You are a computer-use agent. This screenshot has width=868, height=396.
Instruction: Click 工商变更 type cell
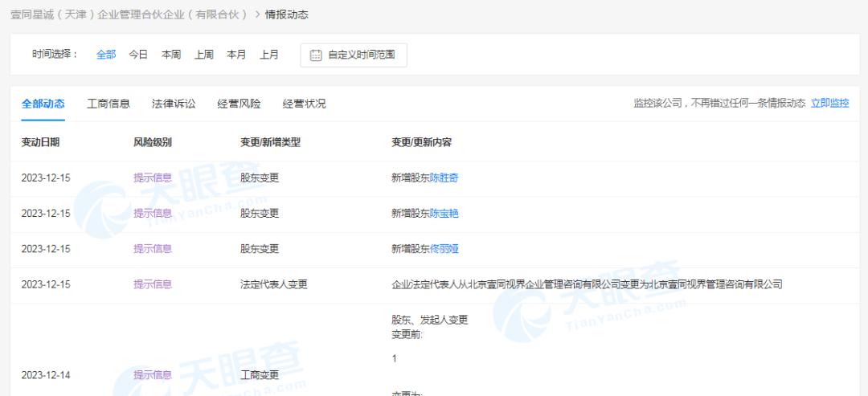[x=260, y=375]
